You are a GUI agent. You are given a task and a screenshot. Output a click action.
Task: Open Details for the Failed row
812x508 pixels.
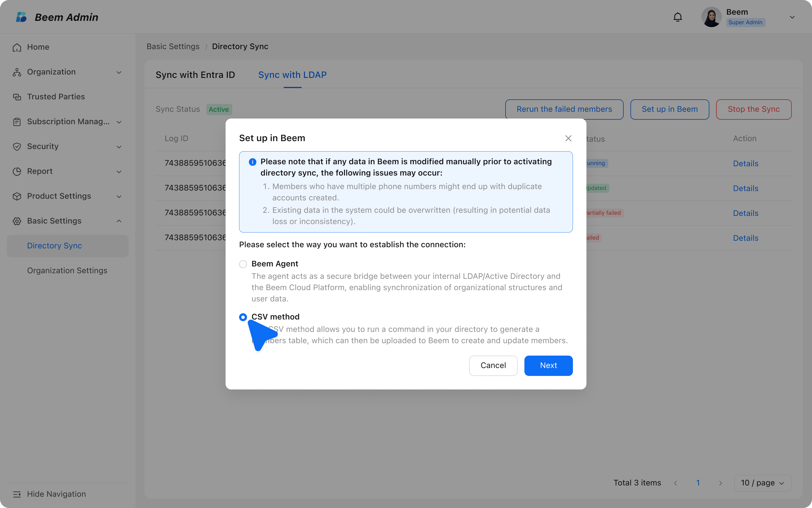click(745, 238)
